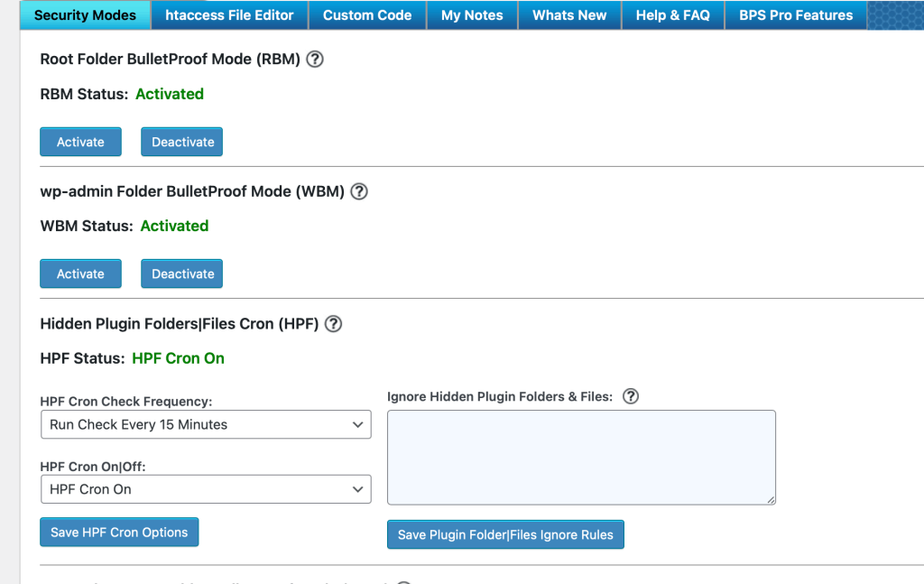
Task: Deactivate Root Folder BulletProof Mode
Action: [x=181, y=141]
